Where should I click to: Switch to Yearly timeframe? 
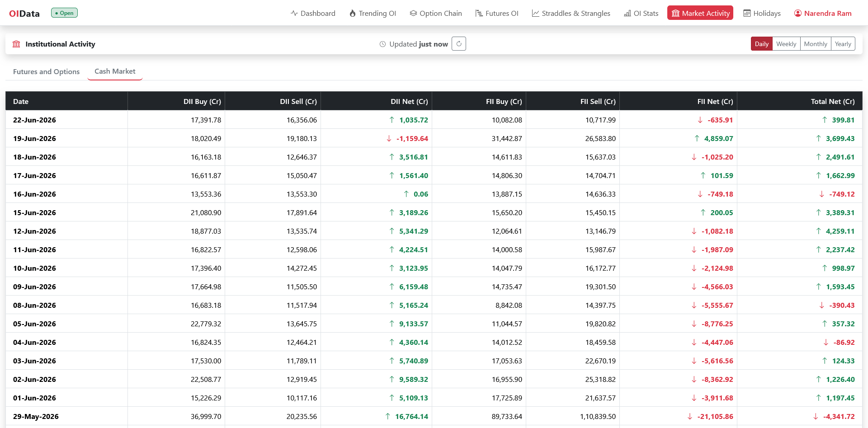(843, 44)
